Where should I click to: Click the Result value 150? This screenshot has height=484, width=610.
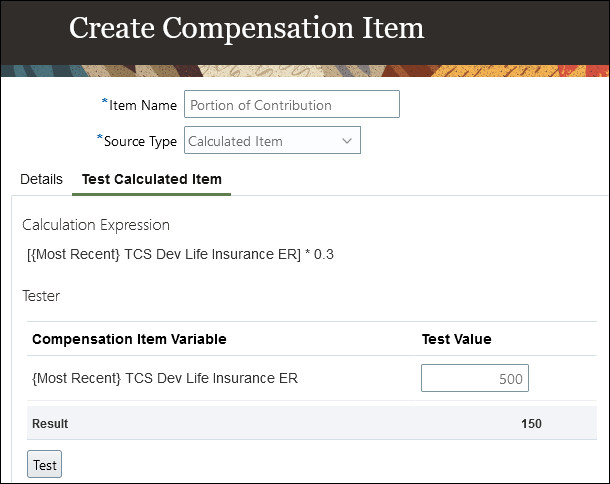[531, 424]
